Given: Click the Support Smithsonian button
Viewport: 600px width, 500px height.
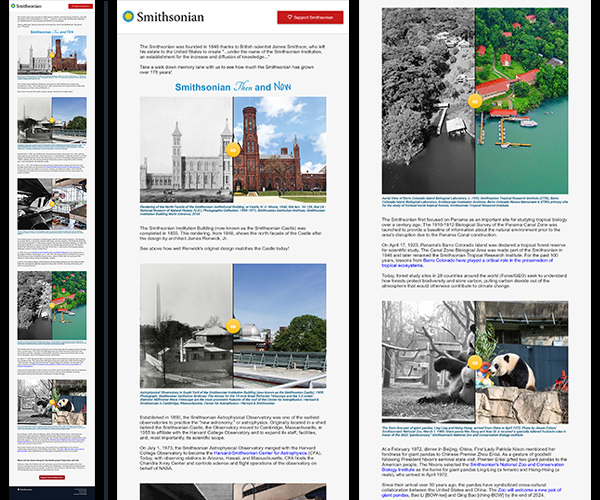Looking at the screenshot, I should pos(300,18).
